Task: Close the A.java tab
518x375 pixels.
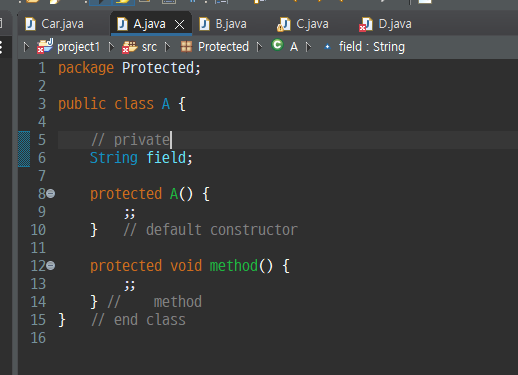Action: coord(179,24)
